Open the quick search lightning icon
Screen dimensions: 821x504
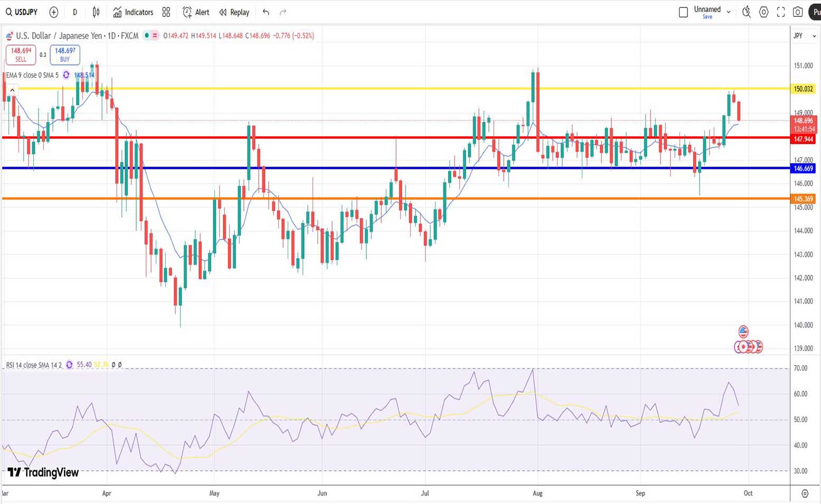click(x=747, y=12)
